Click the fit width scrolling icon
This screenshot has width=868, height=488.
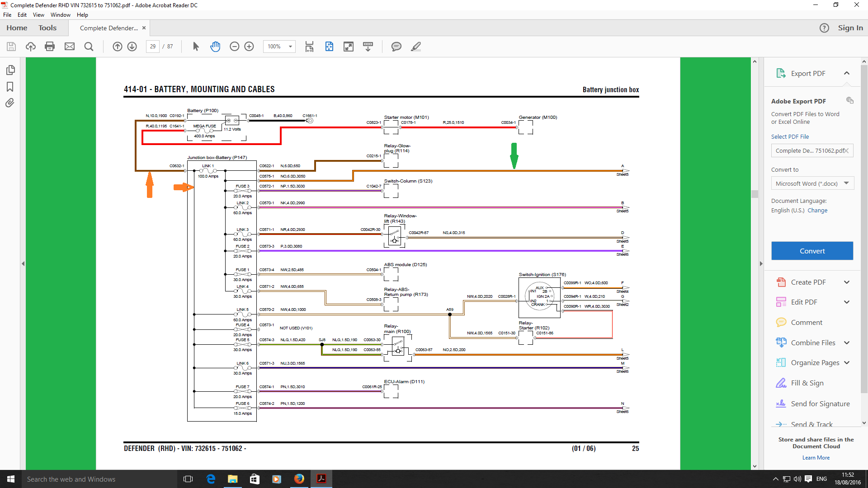point(309,47)
